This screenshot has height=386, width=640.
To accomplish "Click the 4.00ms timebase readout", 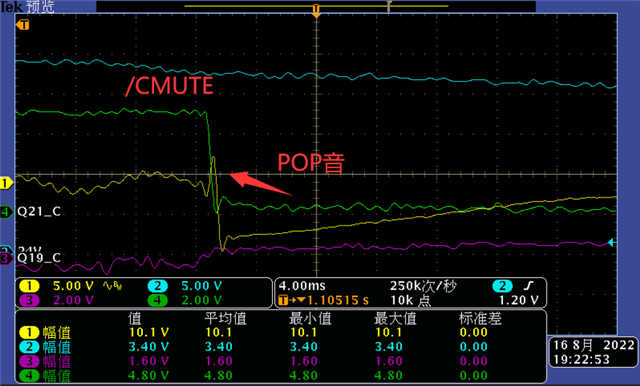I will [x=302, y=286].
